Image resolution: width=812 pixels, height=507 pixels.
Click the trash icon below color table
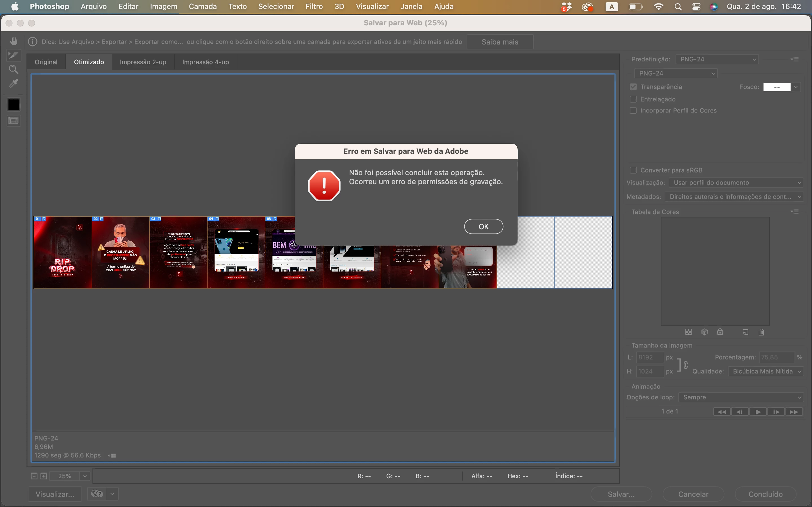click(x=761, y=332)
